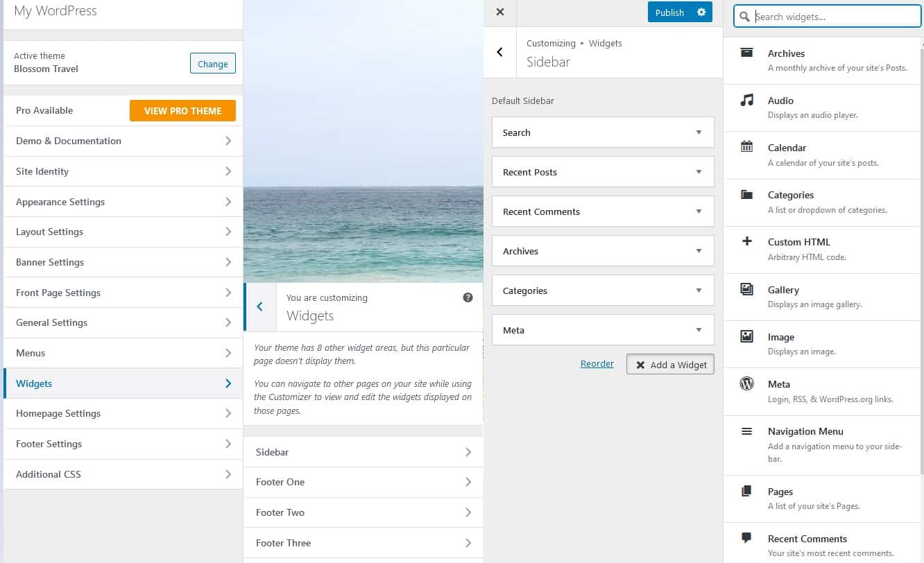924x563 pixels.
Task: Go back from Widgets panel using arrow
Action: (x=260, y=306)
